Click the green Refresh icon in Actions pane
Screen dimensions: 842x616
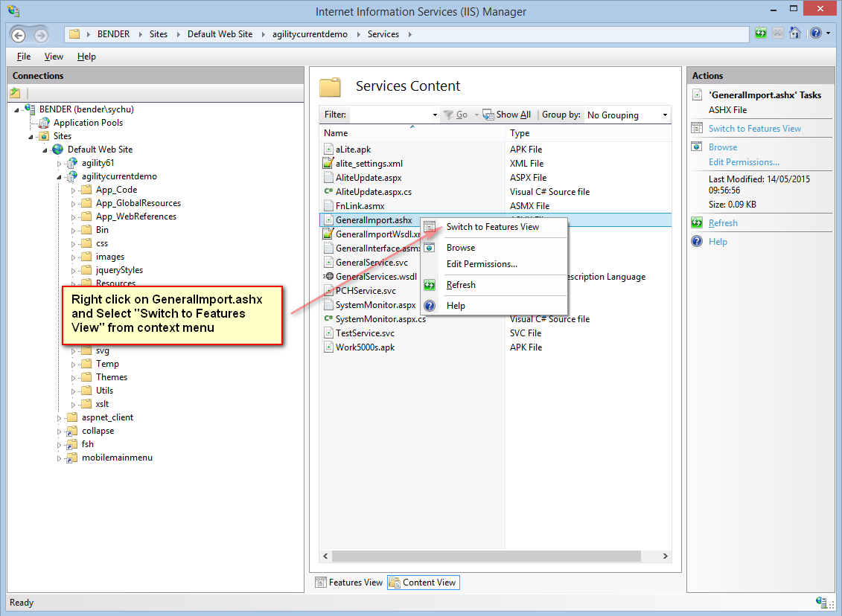pos(697,223)
